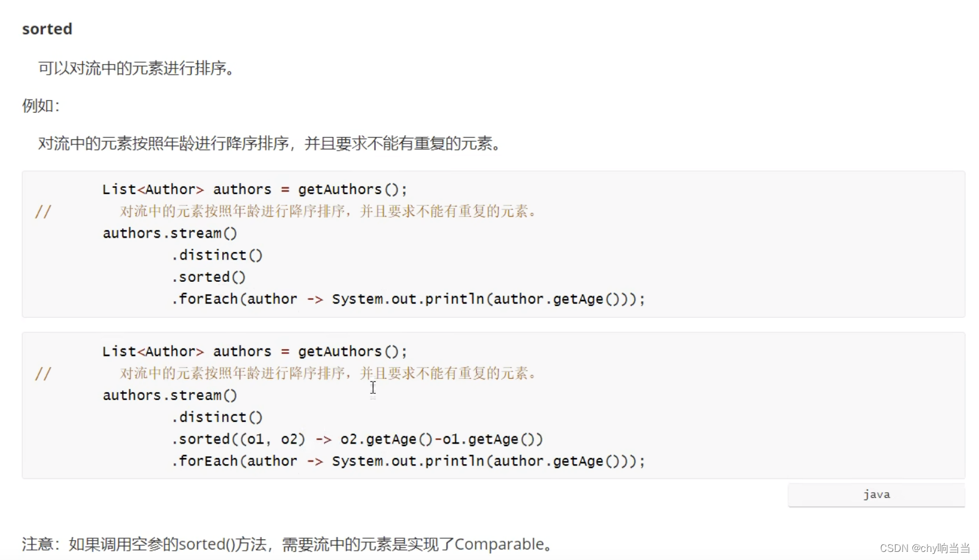Viewport: 979px width, 560px height.
Task: Click "authors.stream()" in the second code block
Action: tap(170, 395)
